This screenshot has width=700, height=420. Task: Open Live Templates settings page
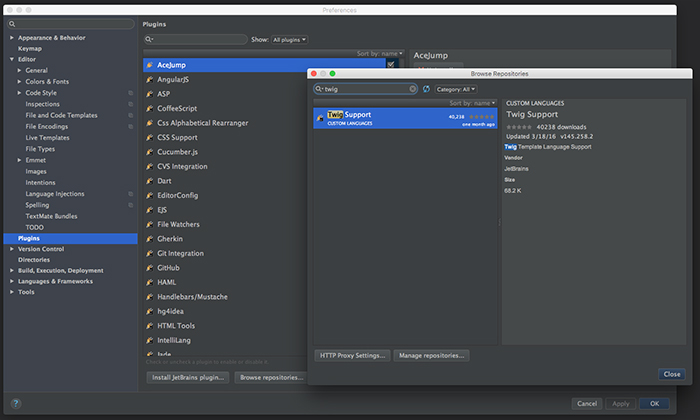[x=50, y=137]
